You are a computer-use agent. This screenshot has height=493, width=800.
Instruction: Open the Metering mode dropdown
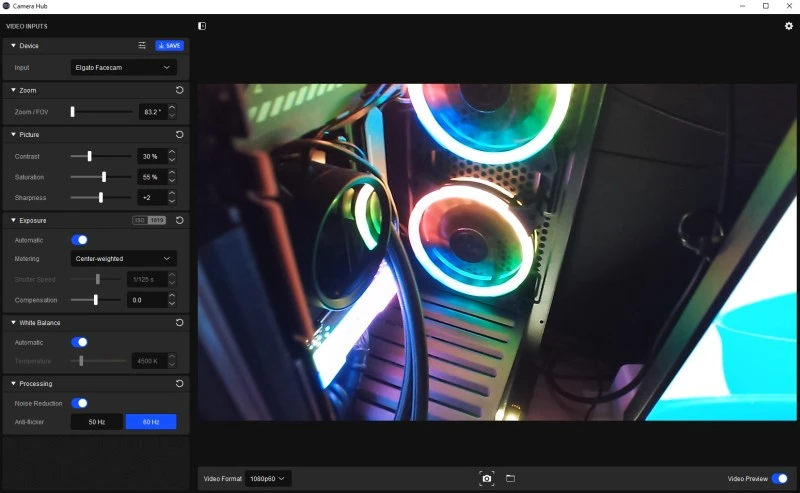(x=123, y=259)
